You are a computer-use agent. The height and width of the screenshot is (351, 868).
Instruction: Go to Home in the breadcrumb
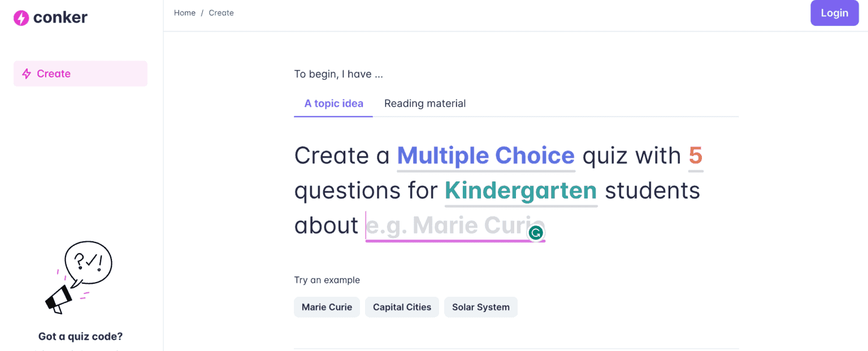coord(185,12)
